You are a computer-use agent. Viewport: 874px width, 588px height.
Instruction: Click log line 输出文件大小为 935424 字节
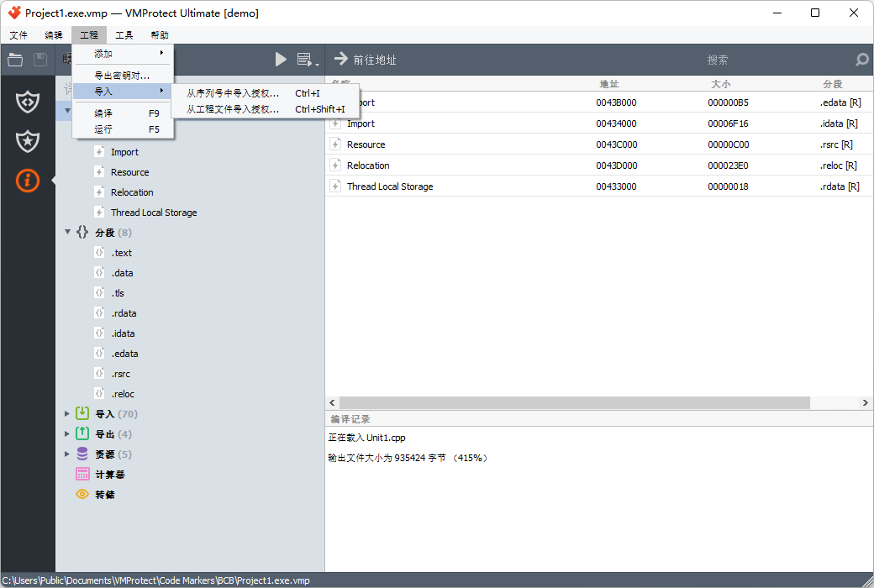tap(387, 458)
